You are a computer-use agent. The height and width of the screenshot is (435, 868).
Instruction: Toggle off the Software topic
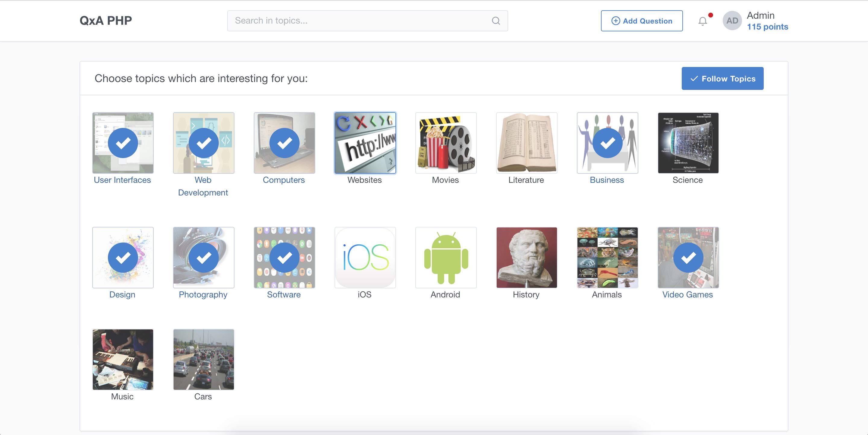[285, 258]
